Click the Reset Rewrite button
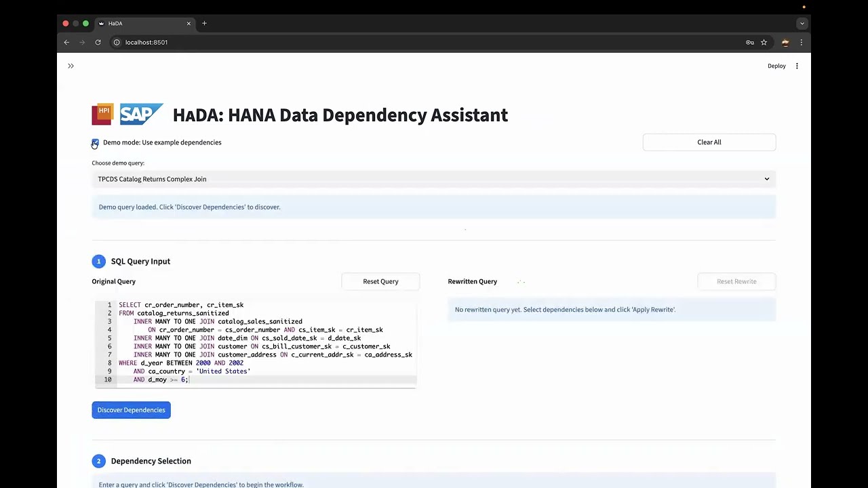 tap(736, 281)
